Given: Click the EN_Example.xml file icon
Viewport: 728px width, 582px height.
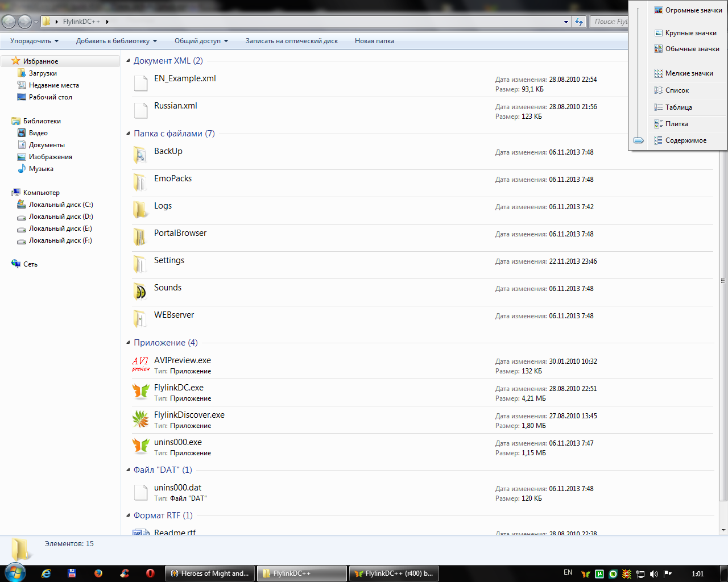Looking at the screenshot, I should [x=140, y=82].
